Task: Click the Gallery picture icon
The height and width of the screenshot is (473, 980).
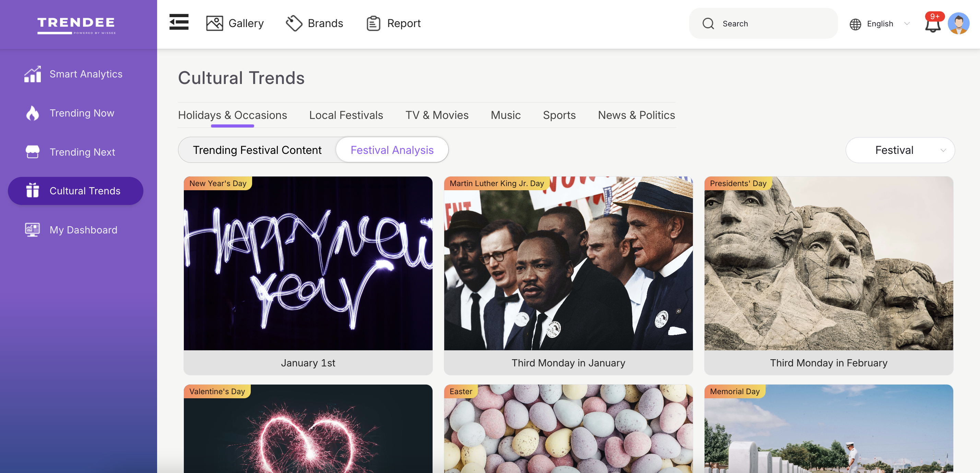Action: pos(215,24)
